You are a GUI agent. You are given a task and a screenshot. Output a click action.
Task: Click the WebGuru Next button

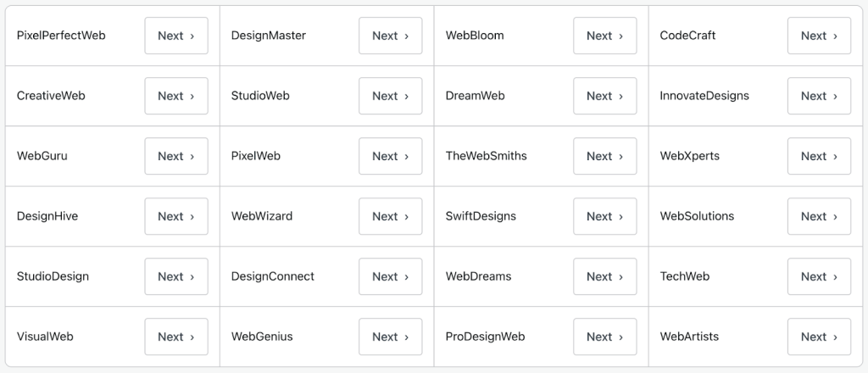pyautogui.click(x=175, y=156)
